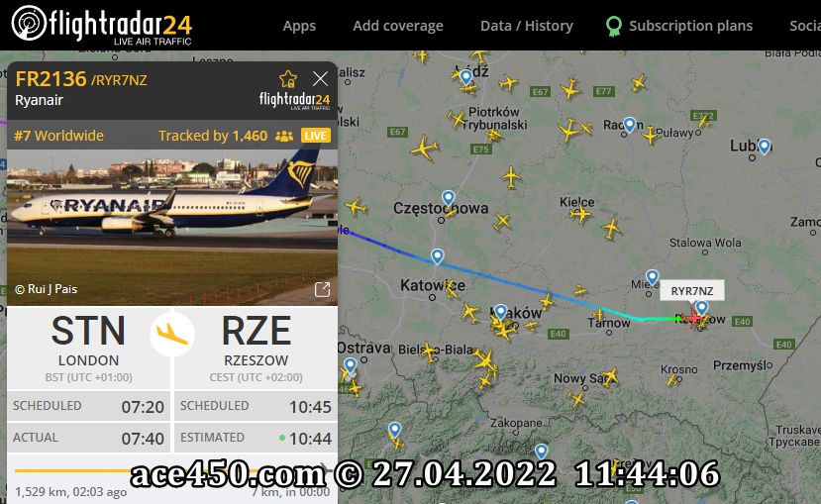Select the red RYR7NZ aircraft on map

click(x=695, y=318)
